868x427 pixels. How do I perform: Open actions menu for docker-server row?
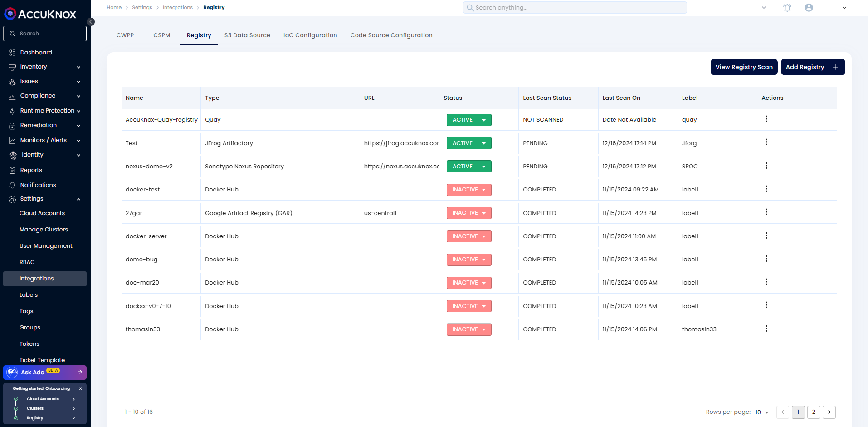tap(766, 236)
